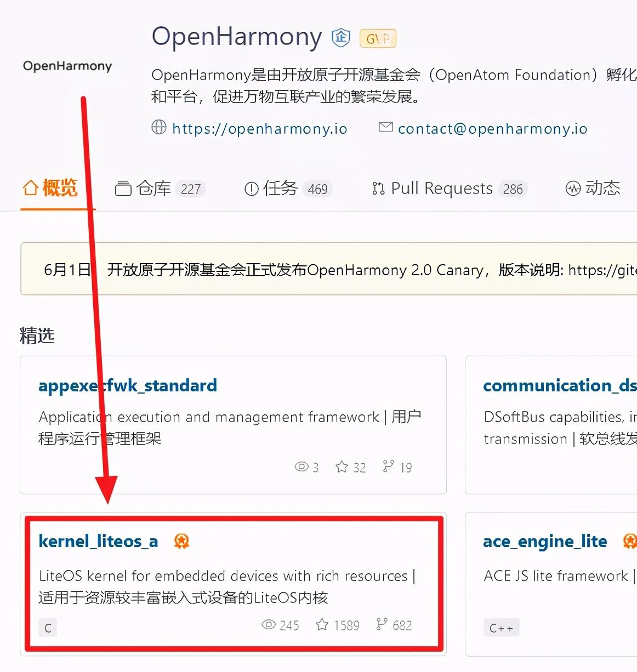637x672 pixels.
Task: Click the 227 repository count badge
Action: [191, 189]
